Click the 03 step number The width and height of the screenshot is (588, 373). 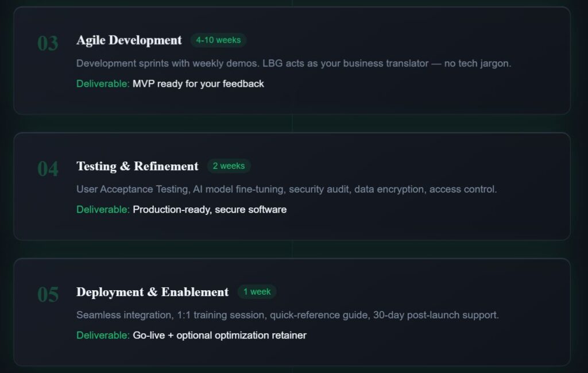[x=48, y=43]
